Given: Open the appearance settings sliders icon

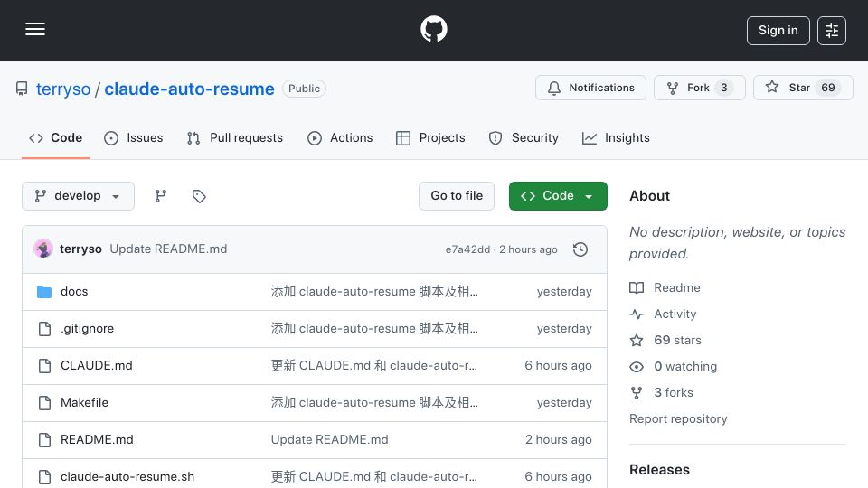Looking at the screenshot, I should tap(832, 31).
